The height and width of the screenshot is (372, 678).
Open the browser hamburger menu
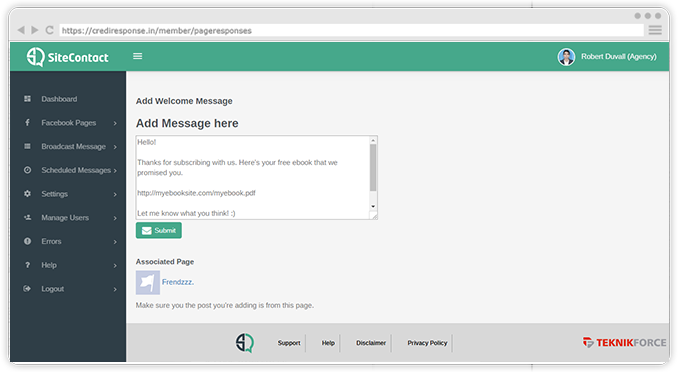655,30
